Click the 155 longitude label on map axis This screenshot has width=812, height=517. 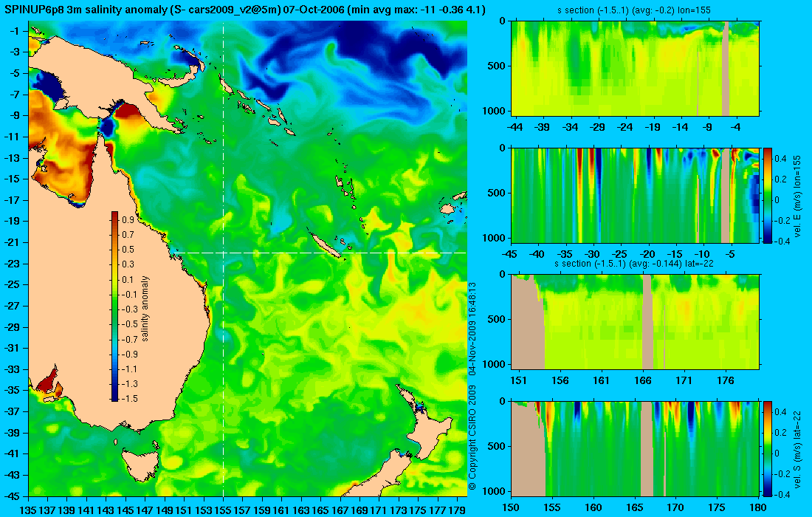[223, 510]
